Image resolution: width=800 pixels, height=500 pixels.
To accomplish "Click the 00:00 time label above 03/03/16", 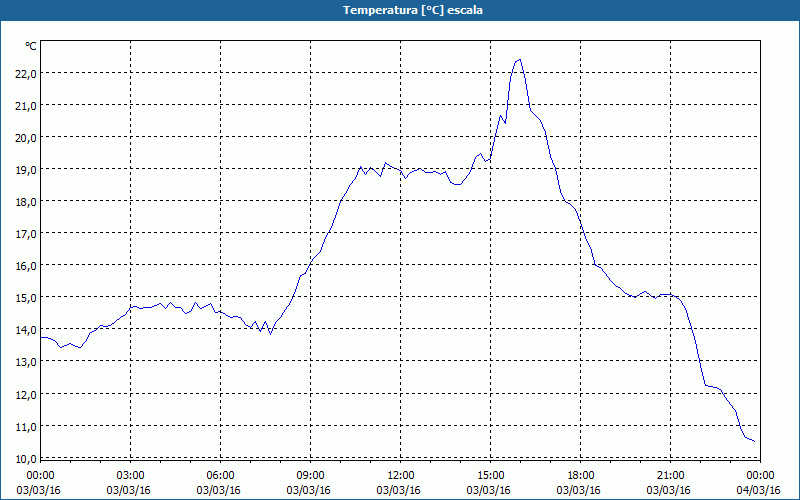I will [41, 476].
